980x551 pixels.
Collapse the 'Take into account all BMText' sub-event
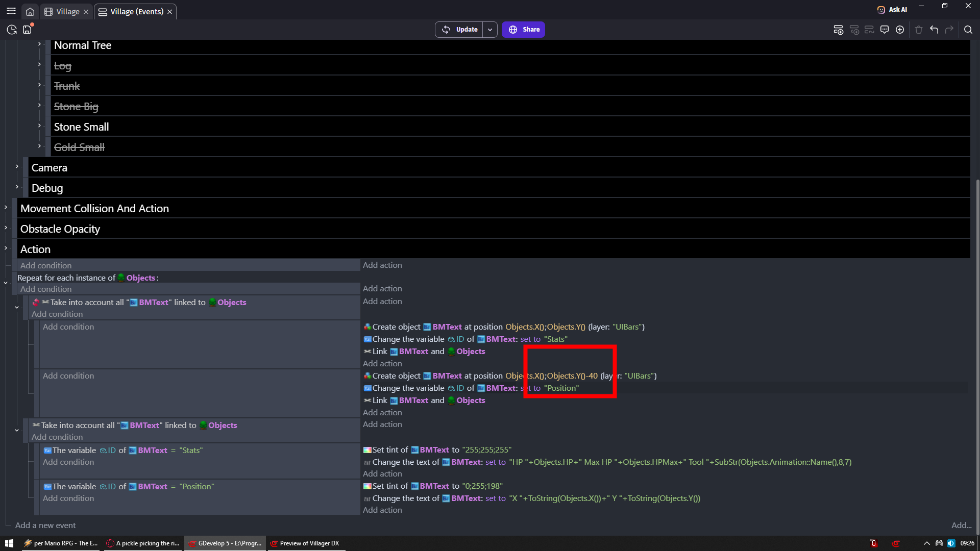(17, 430)
